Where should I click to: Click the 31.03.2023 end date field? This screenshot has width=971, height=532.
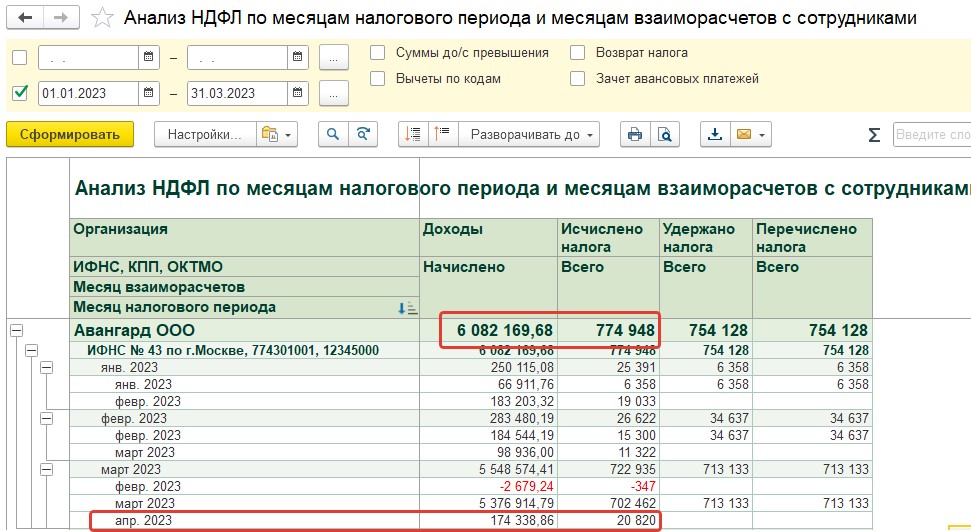237,94
